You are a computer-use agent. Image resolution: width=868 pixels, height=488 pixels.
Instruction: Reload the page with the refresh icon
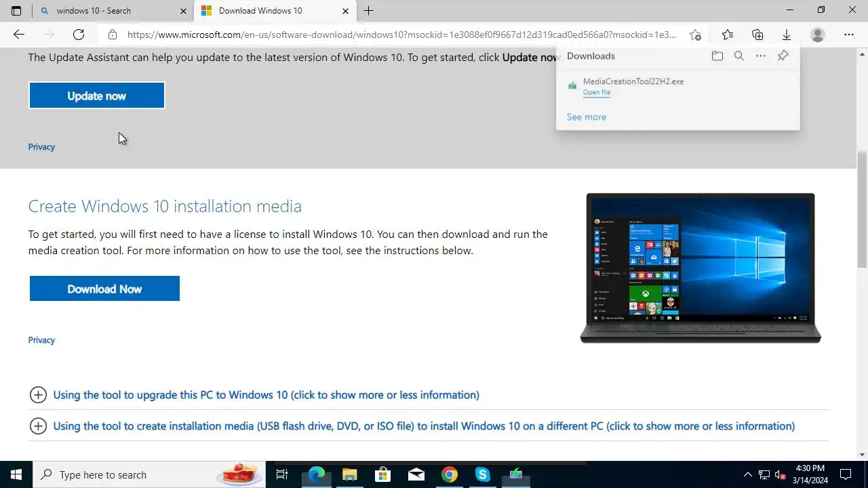point(79,35)
